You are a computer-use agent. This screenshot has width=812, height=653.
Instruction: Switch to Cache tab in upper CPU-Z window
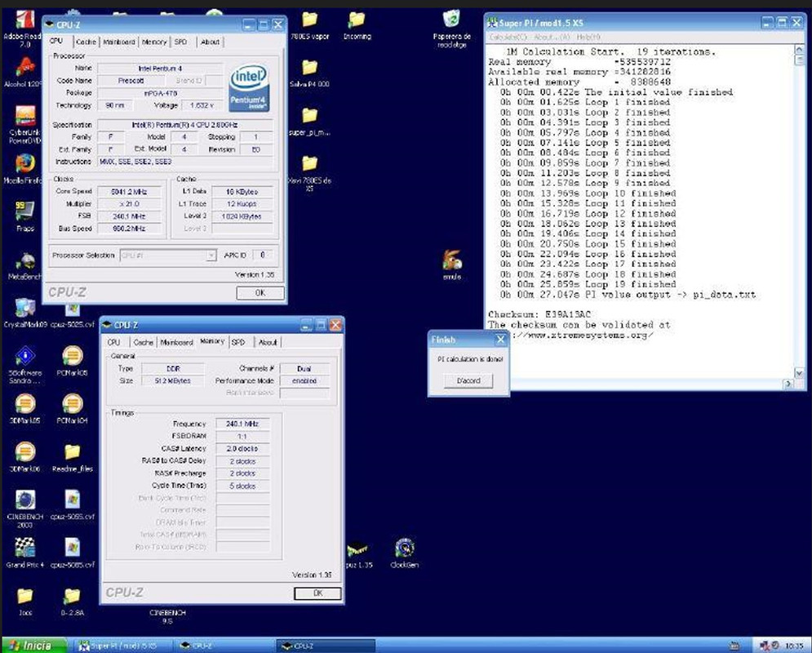(x=86, y=42)
